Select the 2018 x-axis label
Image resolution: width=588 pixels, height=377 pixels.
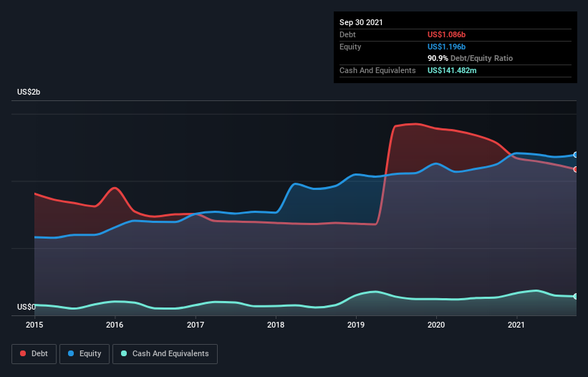click(276, 325)
